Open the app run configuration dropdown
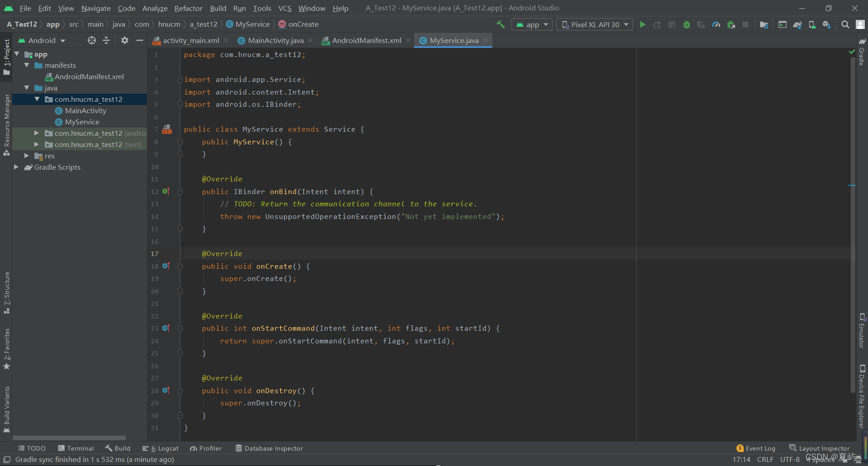 [532, 24]
